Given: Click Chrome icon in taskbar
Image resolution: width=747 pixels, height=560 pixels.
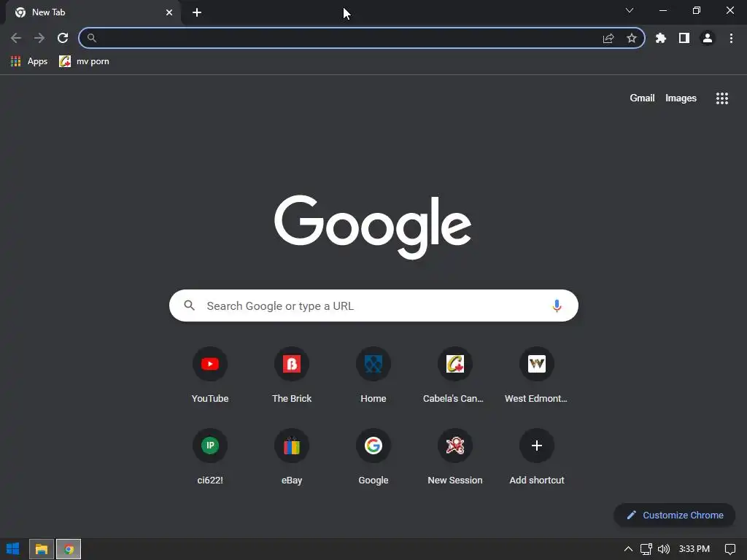Looking at the screenshot, I should pyautogui.click(x=69, y=549).
